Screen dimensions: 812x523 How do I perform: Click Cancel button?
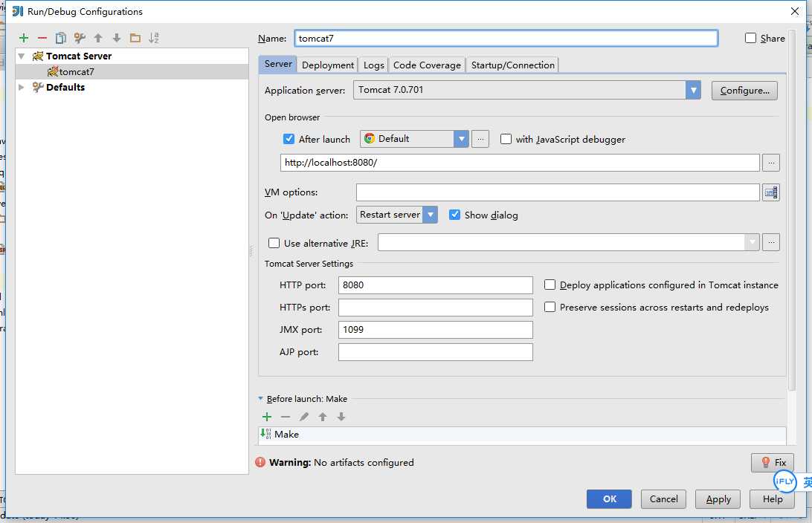[x=663, y=498]
